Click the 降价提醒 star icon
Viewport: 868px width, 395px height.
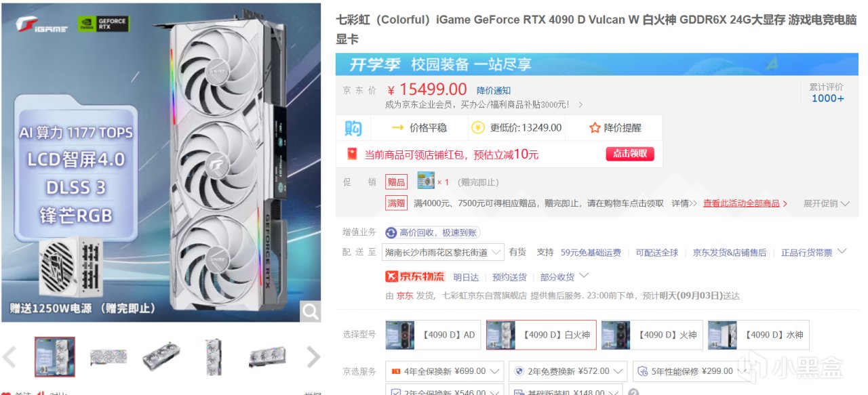pyautogui.click(x=595, y=127)
